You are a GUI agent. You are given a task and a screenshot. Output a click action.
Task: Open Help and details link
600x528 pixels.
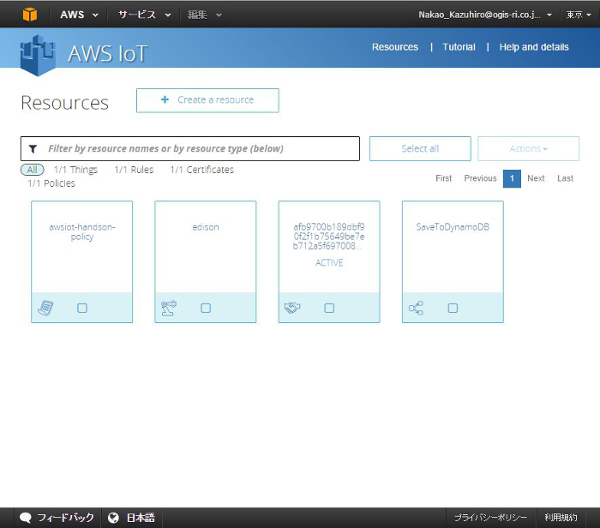[x=534, y=47]
